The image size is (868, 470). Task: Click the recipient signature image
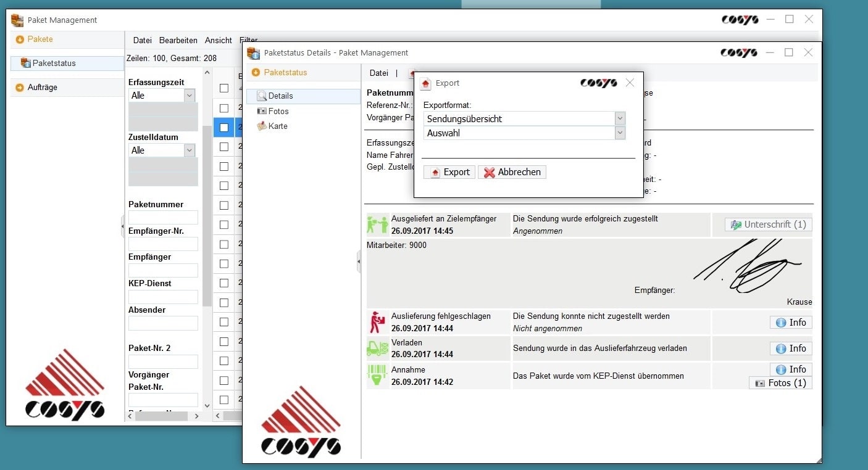(x=748, y=267)
